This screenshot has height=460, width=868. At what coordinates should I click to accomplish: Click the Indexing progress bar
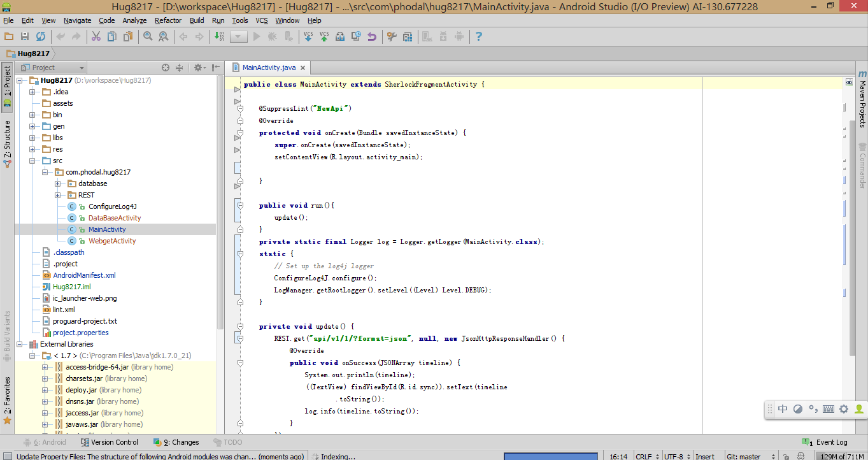(551, 456)
